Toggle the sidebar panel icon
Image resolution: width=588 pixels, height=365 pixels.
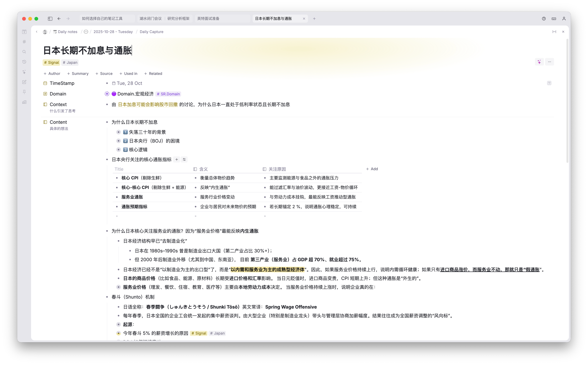point(50,19)
